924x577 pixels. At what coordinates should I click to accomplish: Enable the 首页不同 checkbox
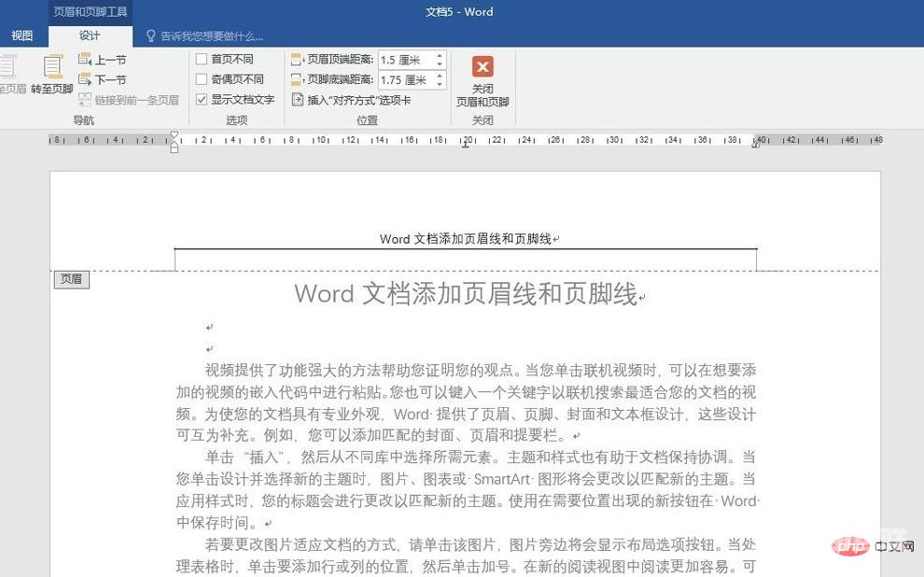[202, 60]
